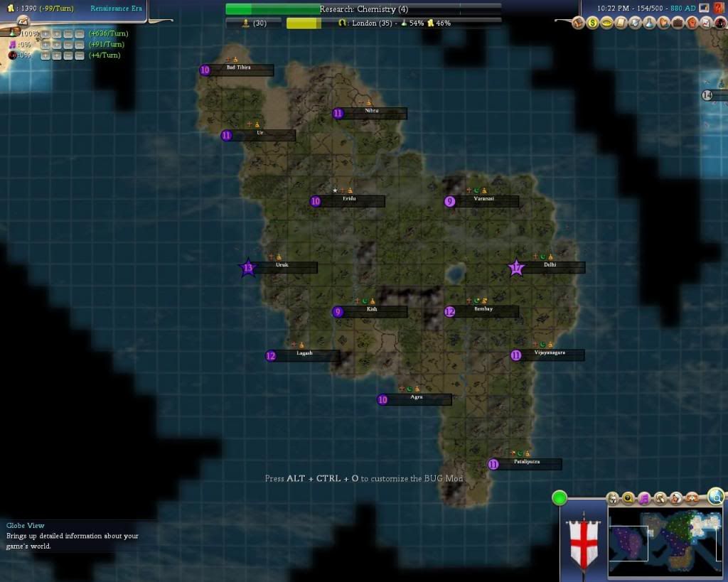Toggle the yellow question-mark layer icon above minimap
The image size is (728, 582).
click(x=628, y=498)
